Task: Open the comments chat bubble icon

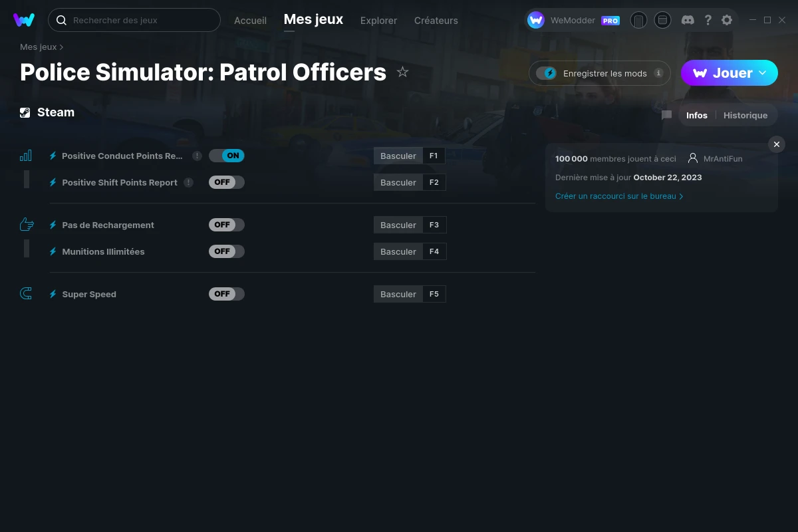Action: click(666, 115)
